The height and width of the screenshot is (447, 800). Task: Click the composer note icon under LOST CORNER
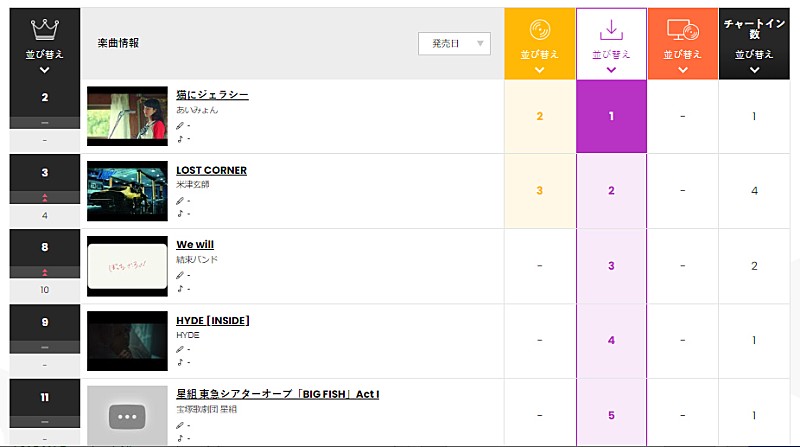click(x=180, y=213)
